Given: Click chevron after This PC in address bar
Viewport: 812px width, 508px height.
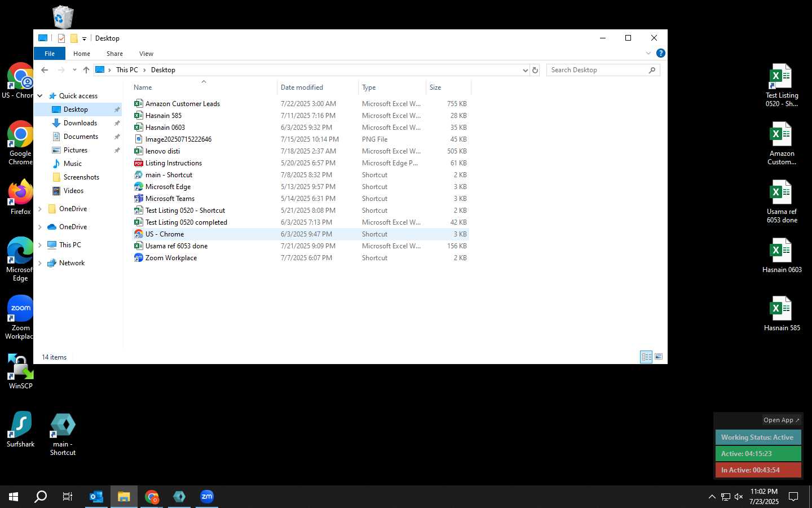Looking at the screenshot, I should [x=144, y=70].
